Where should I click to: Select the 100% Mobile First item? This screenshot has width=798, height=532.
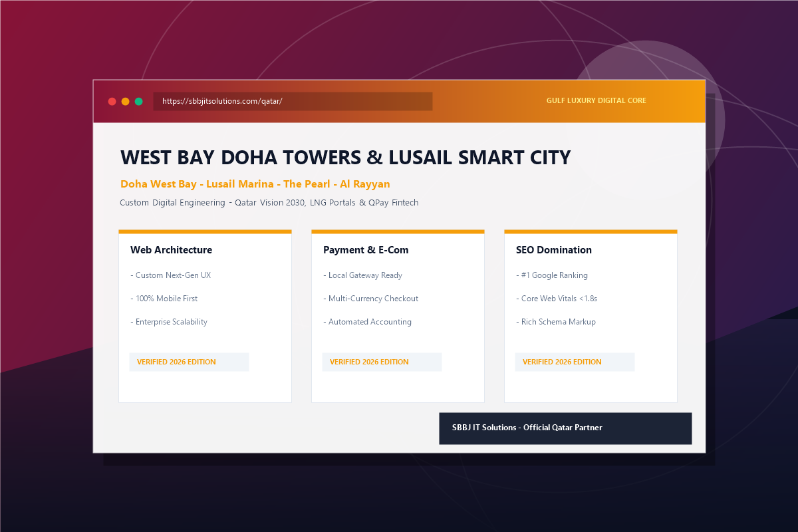[164, 299]
